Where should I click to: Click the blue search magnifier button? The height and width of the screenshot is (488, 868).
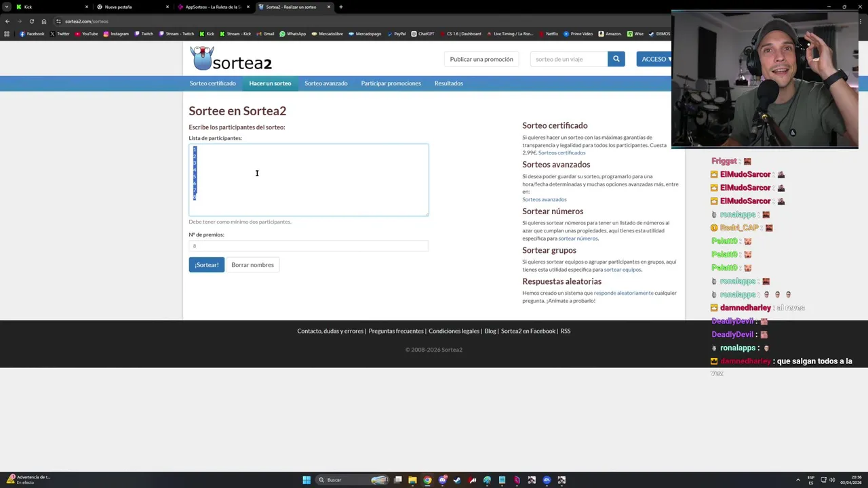(x=616, y=59)
